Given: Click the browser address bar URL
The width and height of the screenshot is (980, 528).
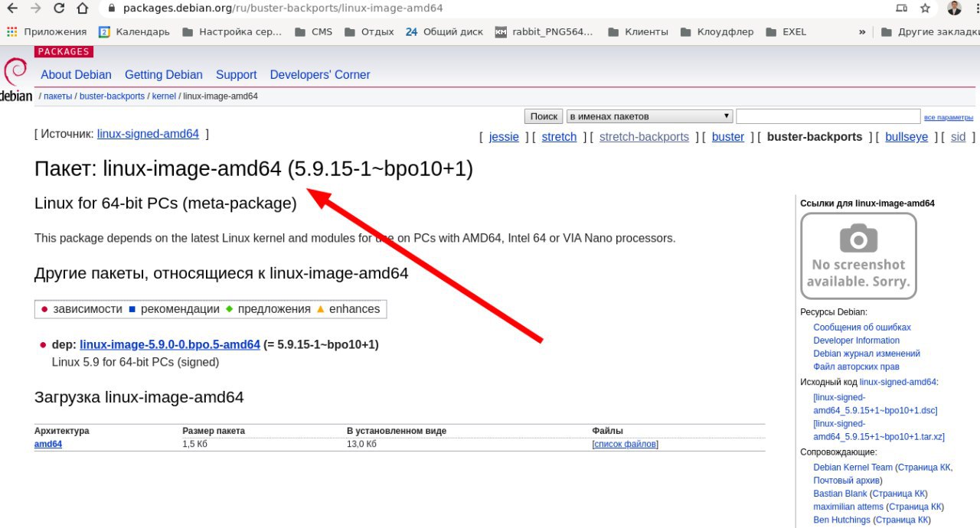Looking at the screenshot, I should 283,8.
